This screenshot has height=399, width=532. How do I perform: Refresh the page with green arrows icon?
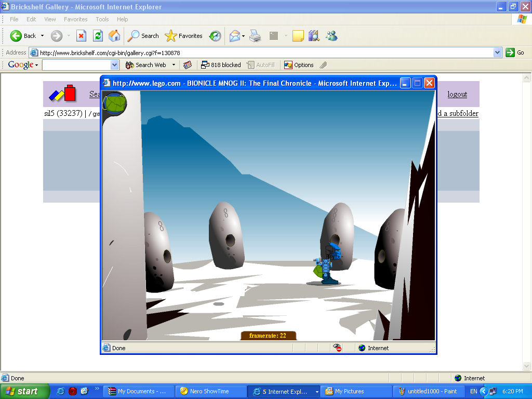click(98, 36)
